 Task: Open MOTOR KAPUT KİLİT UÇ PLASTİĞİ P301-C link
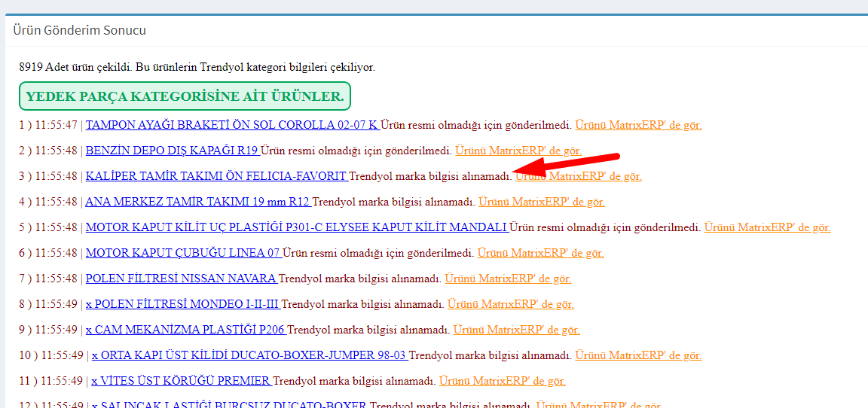(x=296, y=227)
